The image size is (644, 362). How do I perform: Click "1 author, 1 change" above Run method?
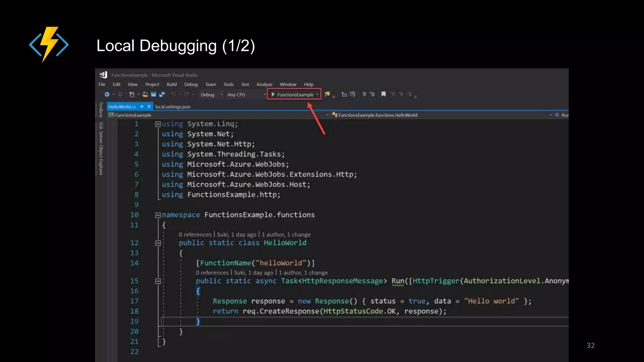[303, 273]
